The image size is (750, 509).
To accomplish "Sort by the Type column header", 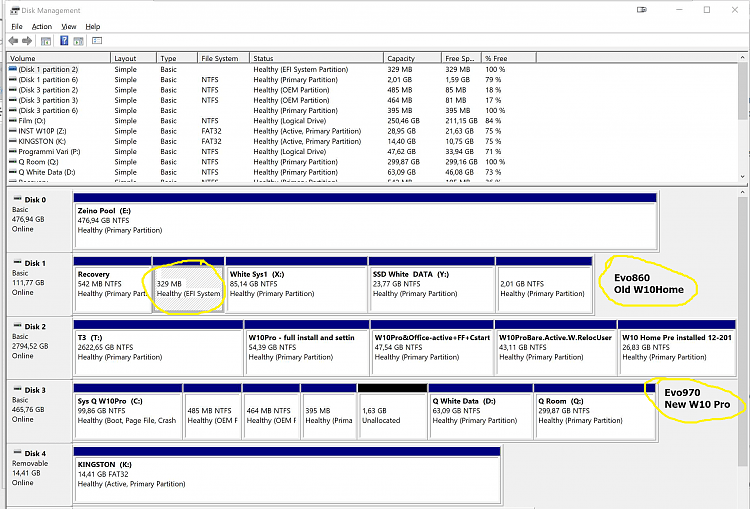I will coord(177,58).
